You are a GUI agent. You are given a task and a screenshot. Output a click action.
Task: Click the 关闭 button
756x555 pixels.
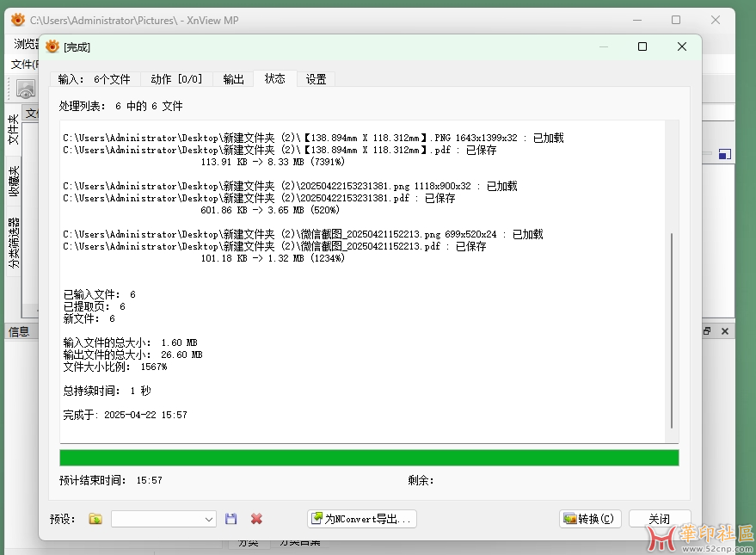click(659, 519)
